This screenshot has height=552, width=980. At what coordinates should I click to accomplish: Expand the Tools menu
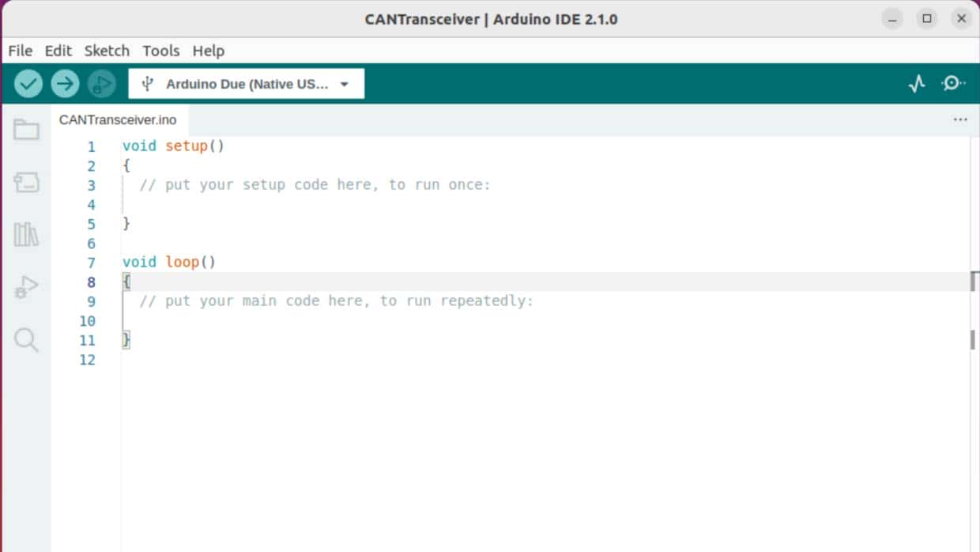(x=160, y=51)
